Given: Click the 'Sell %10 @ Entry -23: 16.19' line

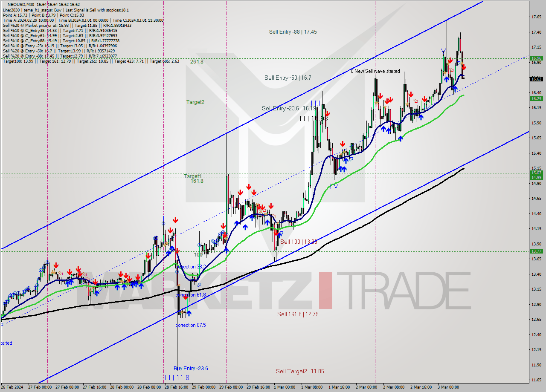Looking at the screenshot, I should [x=60, y=46].
